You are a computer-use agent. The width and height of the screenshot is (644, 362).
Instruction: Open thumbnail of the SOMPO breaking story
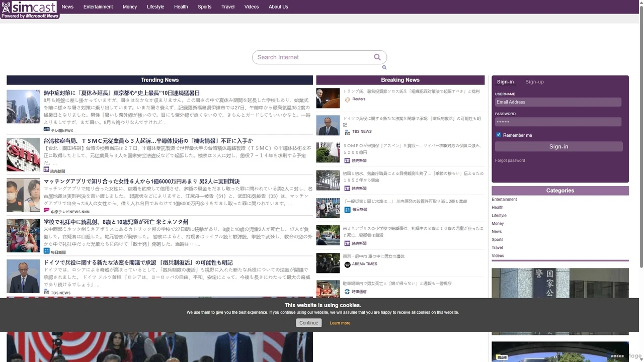click(x=328, y=152)
